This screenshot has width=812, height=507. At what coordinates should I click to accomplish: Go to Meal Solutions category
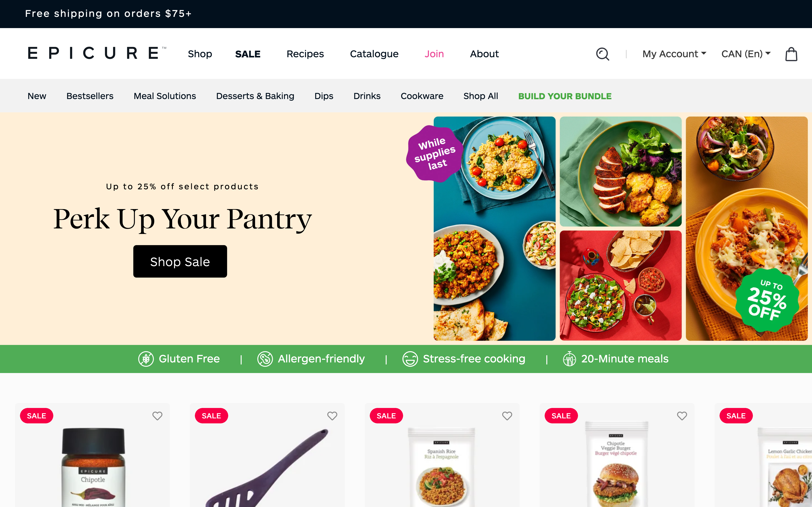click(x=165, y=96)
